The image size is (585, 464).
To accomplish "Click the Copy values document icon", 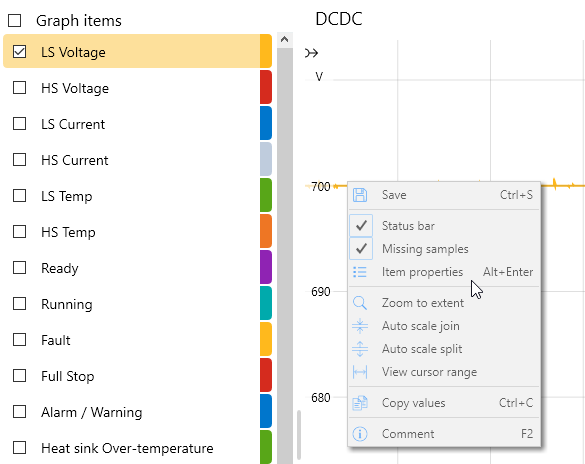I will (360, 403).
